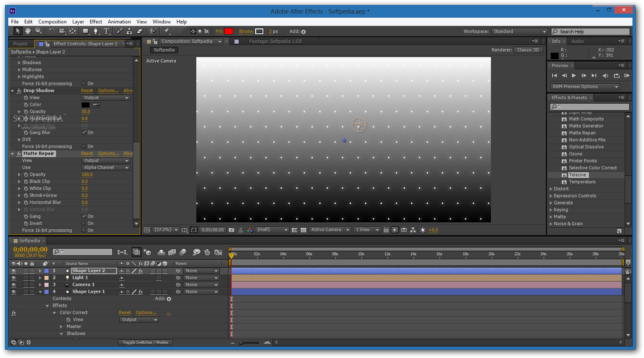Image resolution: width=644 pixels, height=358 pixels.
Task: Toggle transparency grid in composition viewer
Action: pos(304,230)
